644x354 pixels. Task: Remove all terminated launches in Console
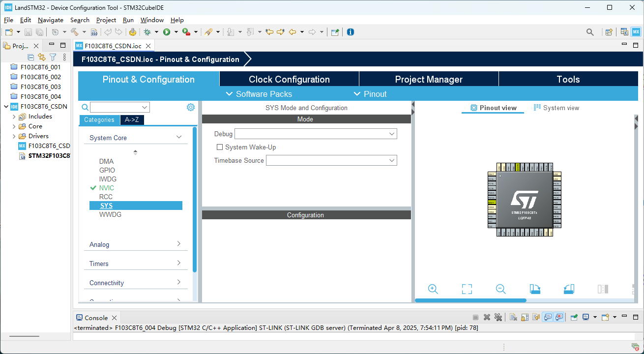498,317
